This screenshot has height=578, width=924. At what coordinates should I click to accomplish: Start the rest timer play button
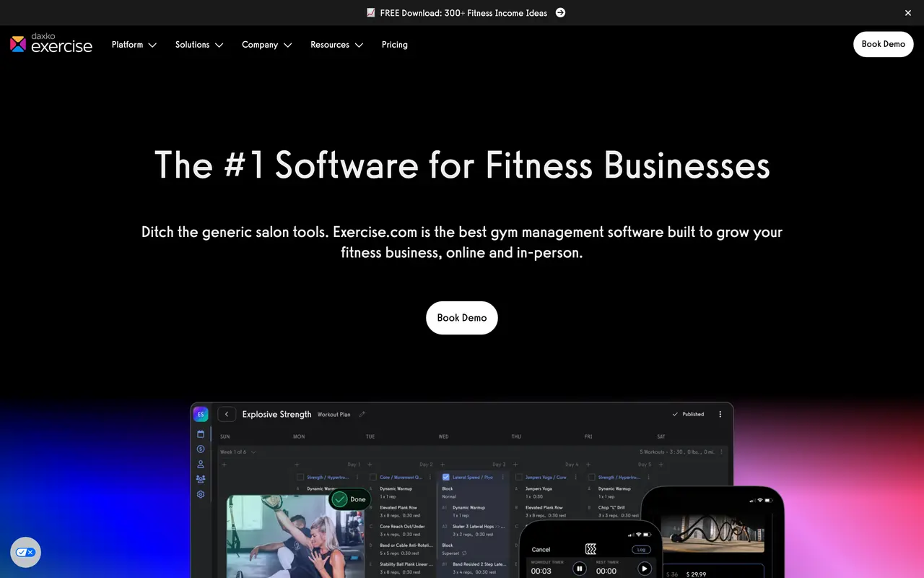pos(645,569)
